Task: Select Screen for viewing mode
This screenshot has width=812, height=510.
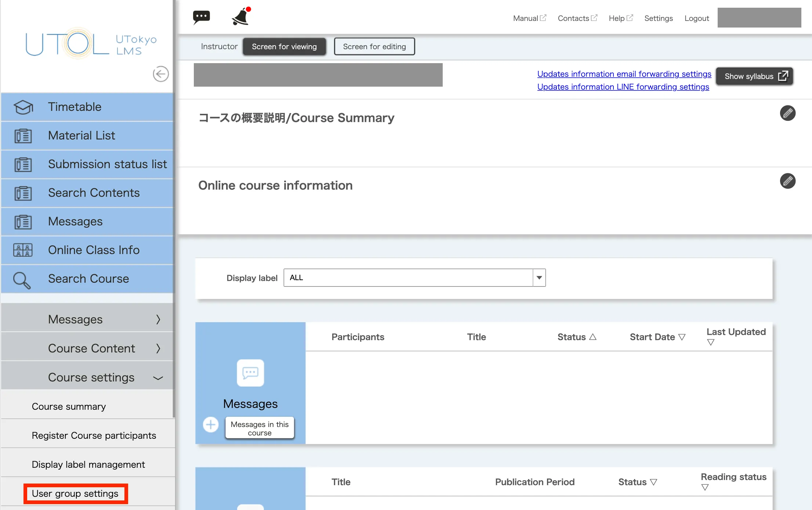Action: coord(284,47)
